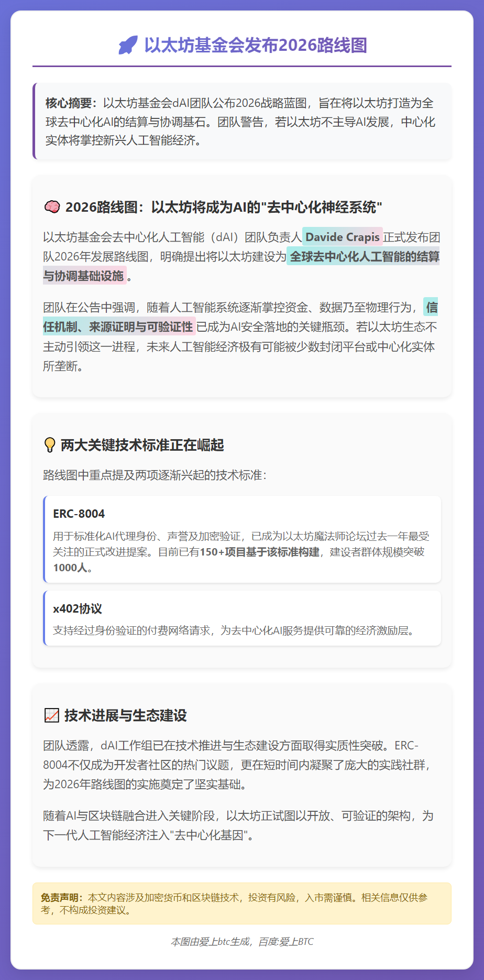
Task: Select the 核心摘要 bold label
Action: (71, 103)
